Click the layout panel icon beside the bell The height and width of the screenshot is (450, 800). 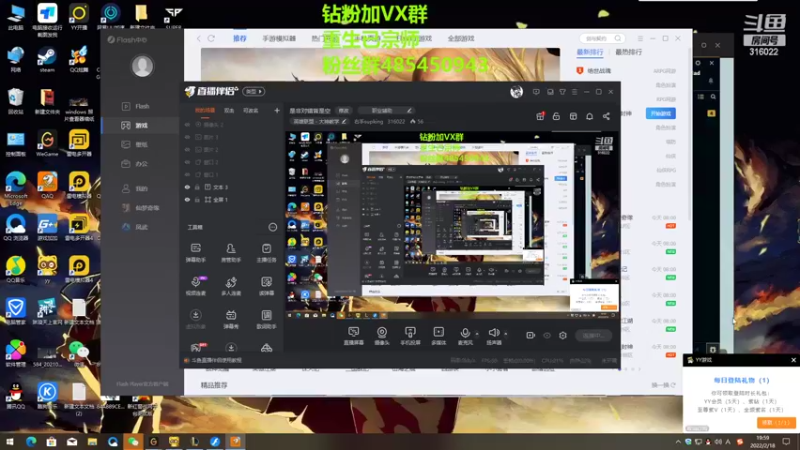coord(573,116)
